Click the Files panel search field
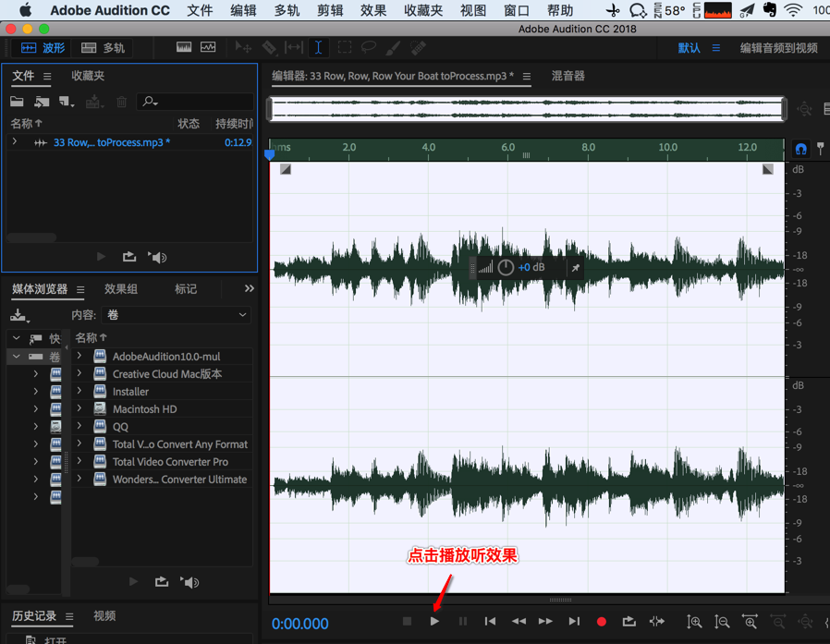This screenshot has width=830, height=644. (195, 101)
